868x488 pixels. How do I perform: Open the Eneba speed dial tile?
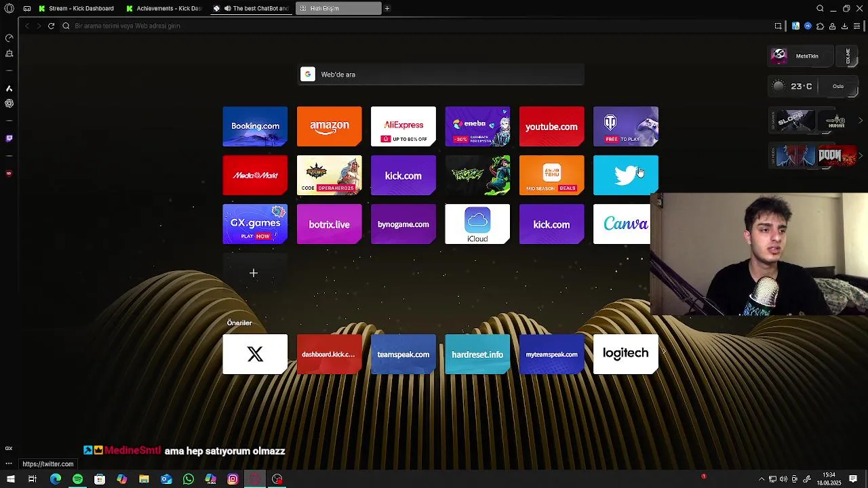477,126
